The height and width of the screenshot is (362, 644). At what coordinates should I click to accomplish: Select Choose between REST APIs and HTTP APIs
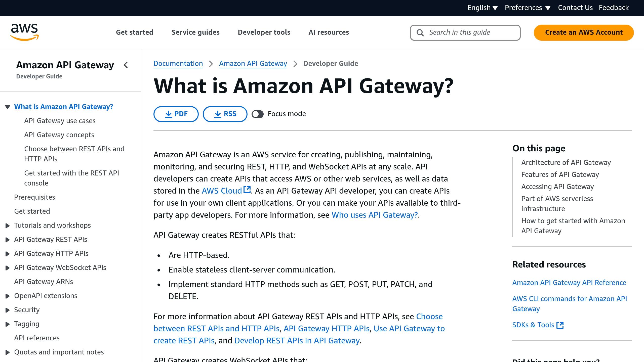pyautogui.click(x=74, y=154)
